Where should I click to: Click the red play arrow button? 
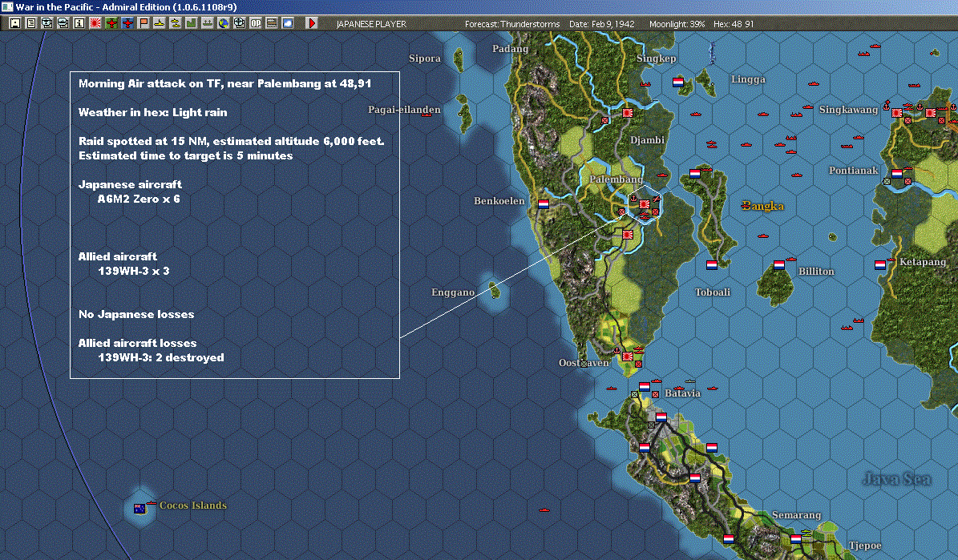pyautogui.click(x=312, y=23)
